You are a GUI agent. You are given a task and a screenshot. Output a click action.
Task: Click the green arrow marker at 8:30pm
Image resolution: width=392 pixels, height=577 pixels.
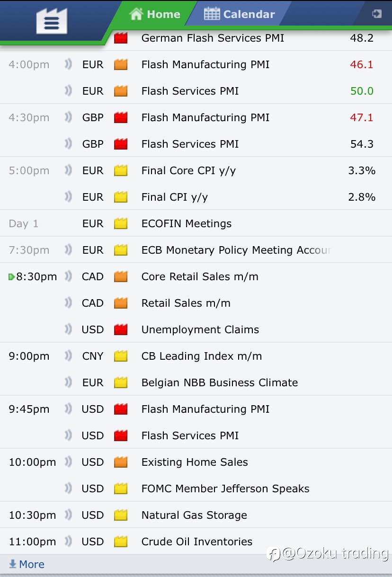point(12,277)
